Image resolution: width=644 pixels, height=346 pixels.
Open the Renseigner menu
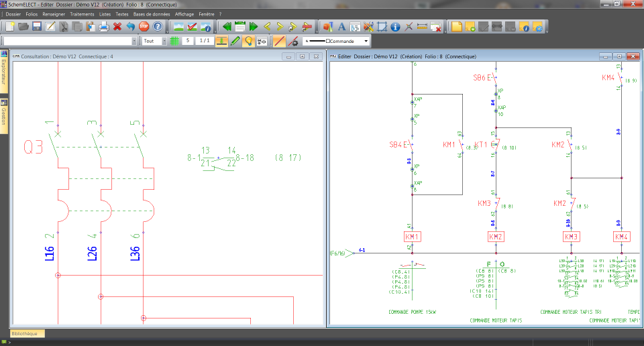pyautogui.click(x=54, y=14)
